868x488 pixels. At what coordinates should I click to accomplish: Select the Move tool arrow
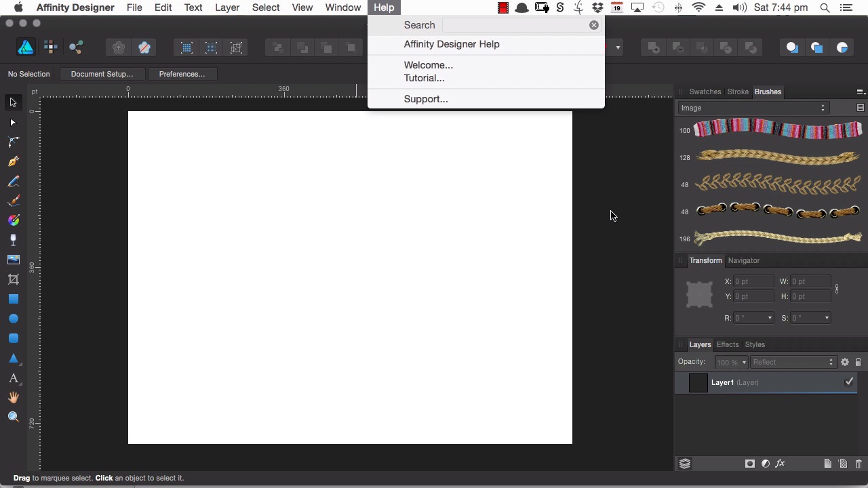13,102
